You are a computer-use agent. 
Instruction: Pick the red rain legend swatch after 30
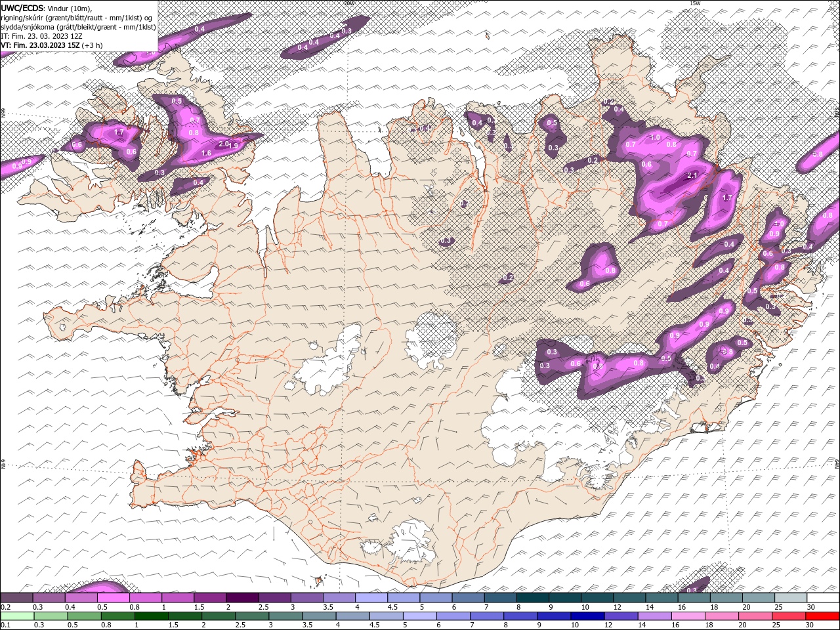pyautogui.click(x=822, y=616)
